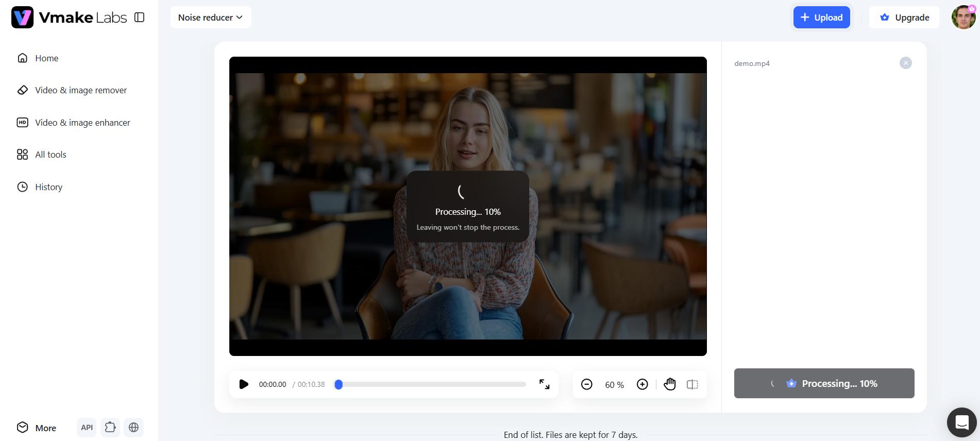Zoom in with the plus icon
This screenshot has width=980, height=441.
(642, 384)
